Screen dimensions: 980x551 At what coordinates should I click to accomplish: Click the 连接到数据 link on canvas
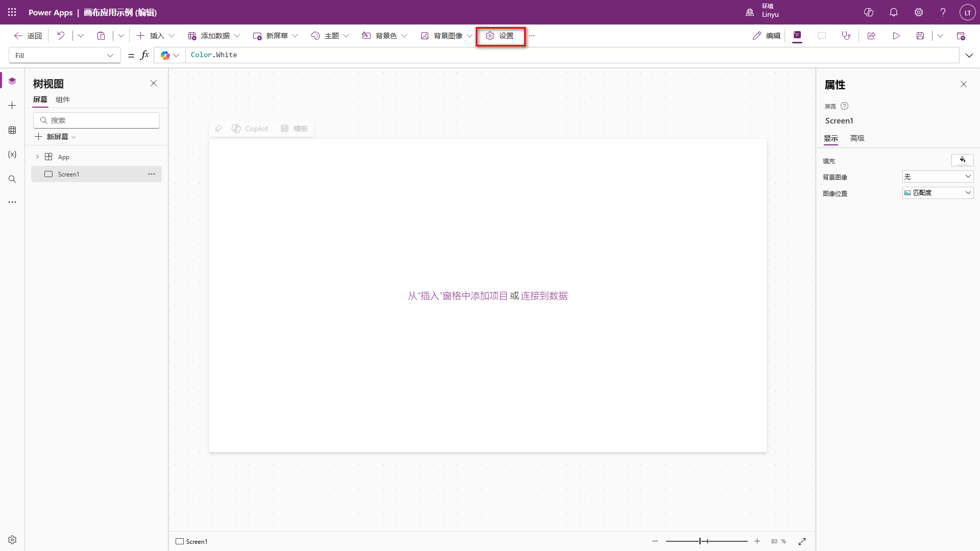tap(544, 296)
